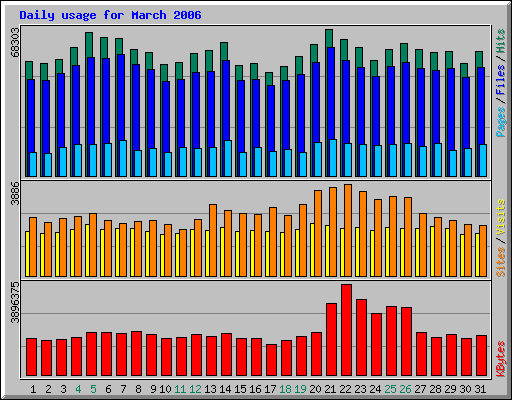Screen dimensions: 512x400
Task: Select the red KBytes bar for day 8
Action: coord(136,354)
